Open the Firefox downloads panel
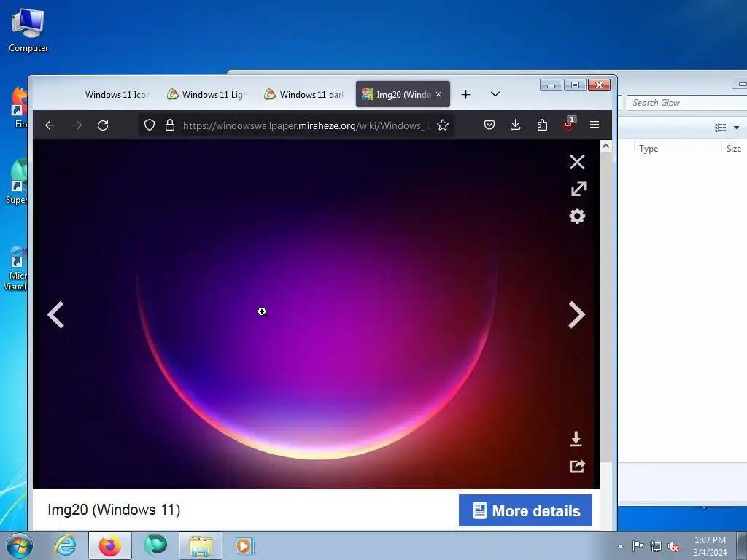Screen dimensions: 747x560 pos(516,125)
